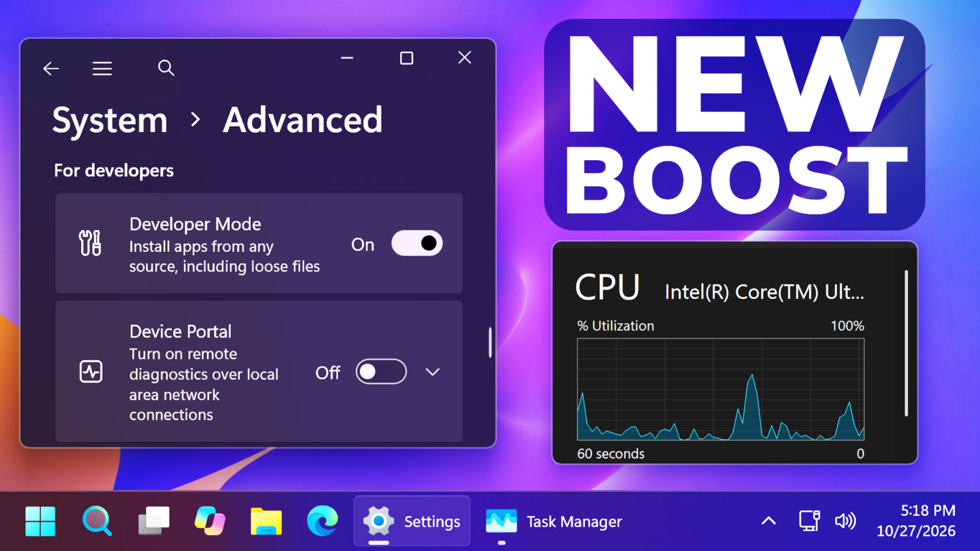Close the Settings window

pyautogui.click(x=464, y=57)
